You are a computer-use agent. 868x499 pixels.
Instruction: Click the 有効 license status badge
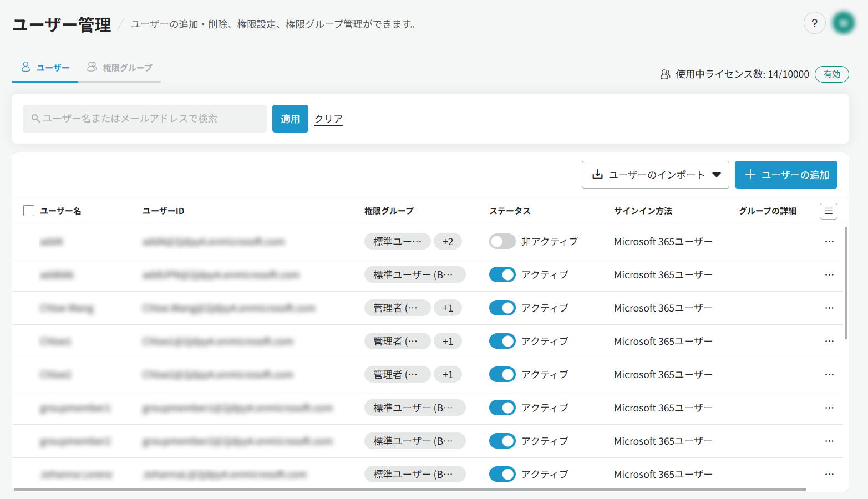[x=832, y=74]
